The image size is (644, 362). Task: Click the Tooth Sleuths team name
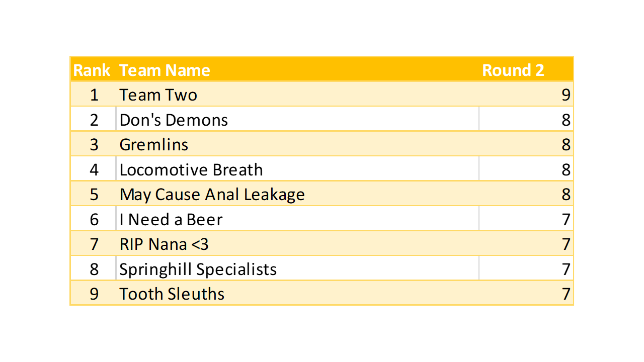click(172, 294)
